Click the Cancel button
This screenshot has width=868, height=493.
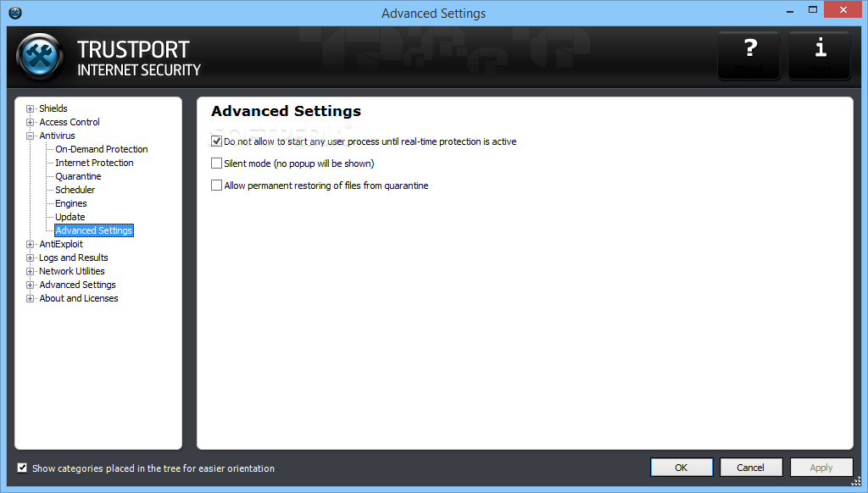751,468
